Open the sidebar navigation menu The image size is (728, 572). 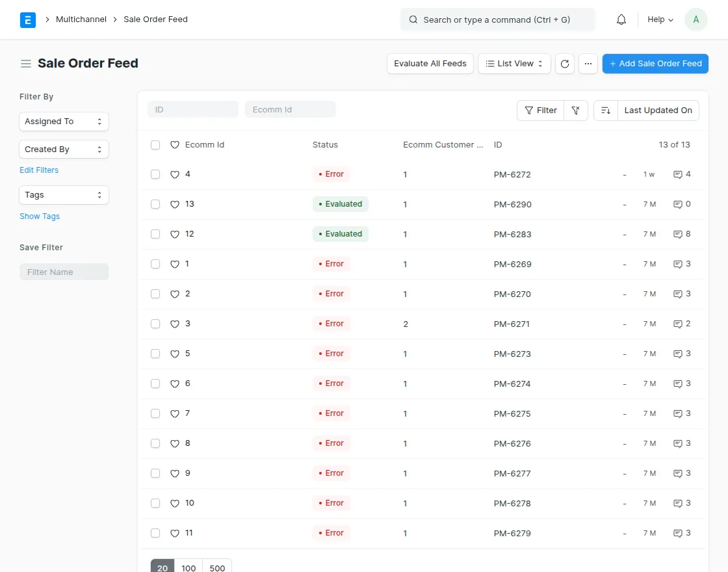(x=25, y=63)
